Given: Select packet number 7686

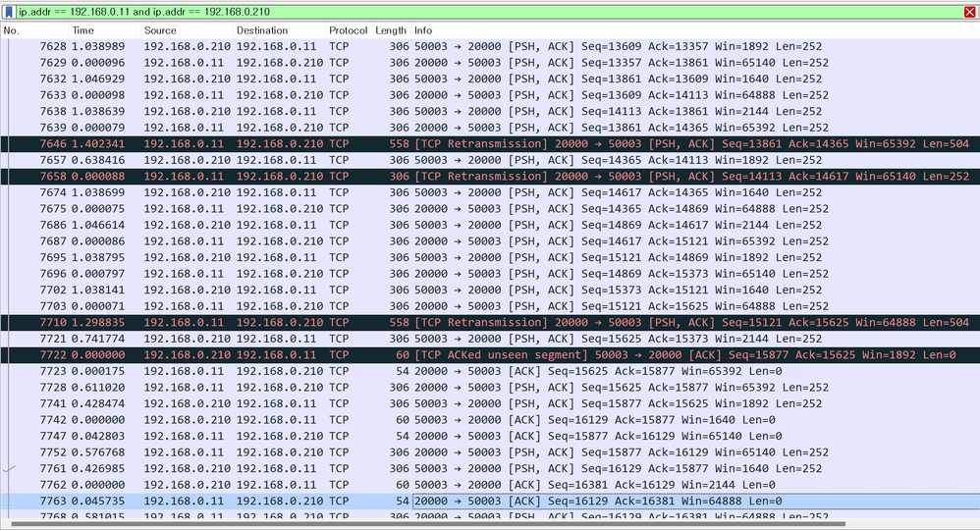Looking at the screenshot, I should pos(490,225).
